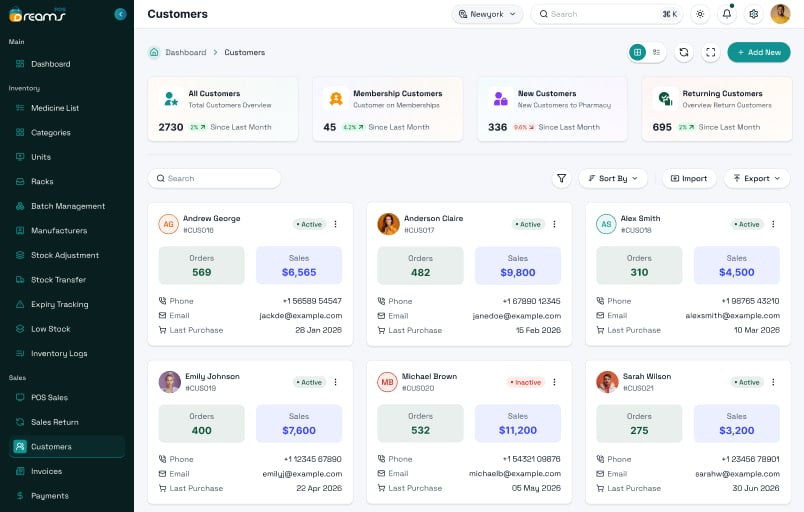Toggle light theme sun icon
Viewport: 804px width, 512px height.
coord(700,14)
